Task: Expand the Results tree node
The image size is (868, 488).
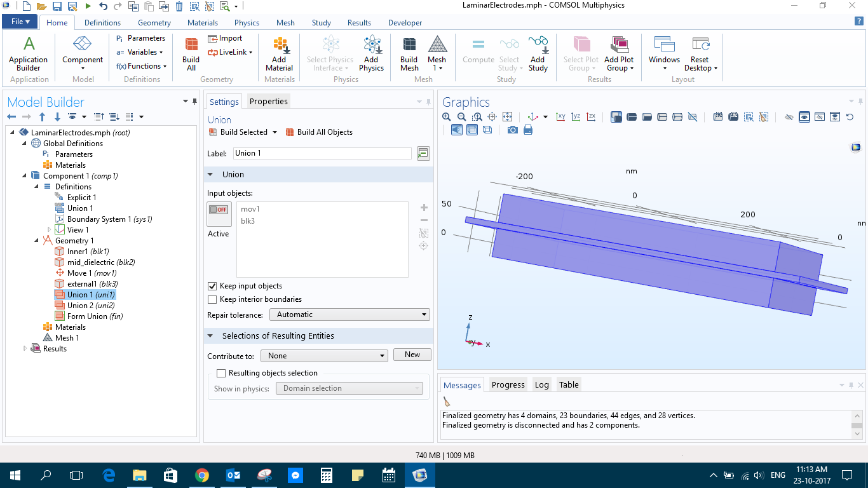Action: (x=25, y=349)
